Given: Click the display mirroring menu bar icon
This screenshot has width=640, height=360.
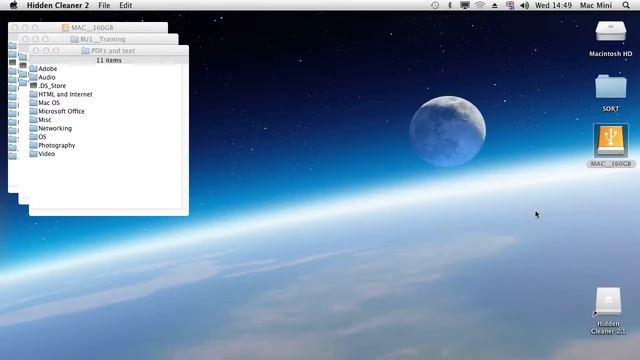Looking at the screenshot, I should pyautogui.click(x=464, y=5).
